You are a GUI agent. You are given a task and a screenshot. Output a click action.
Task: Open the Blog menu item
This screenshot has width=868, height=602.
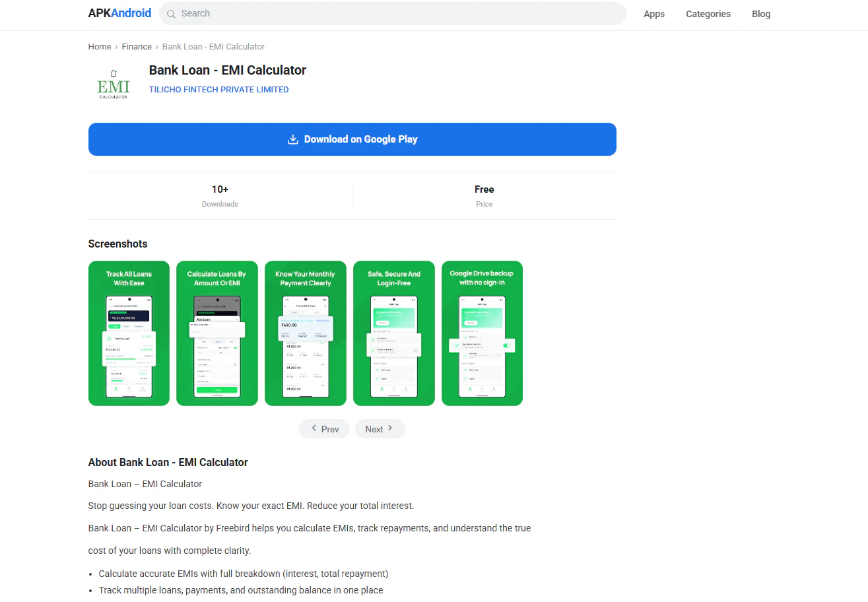[761, 14]
